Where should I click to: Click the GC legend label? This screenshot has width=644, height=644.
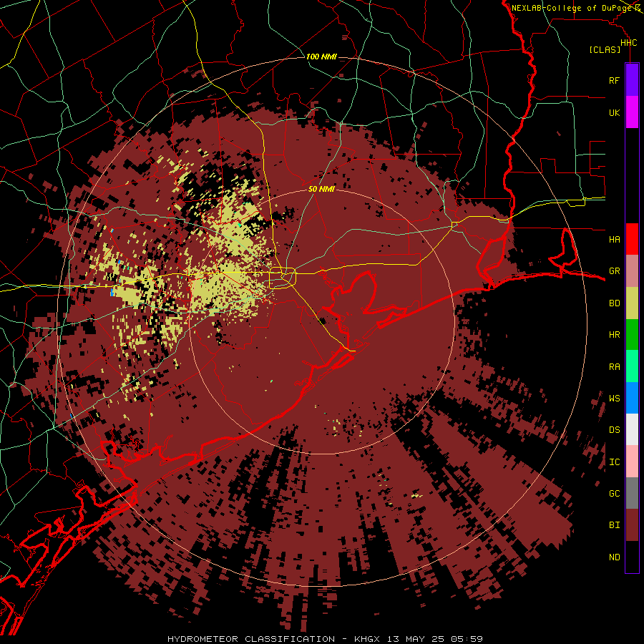click(x=614, y=493)
